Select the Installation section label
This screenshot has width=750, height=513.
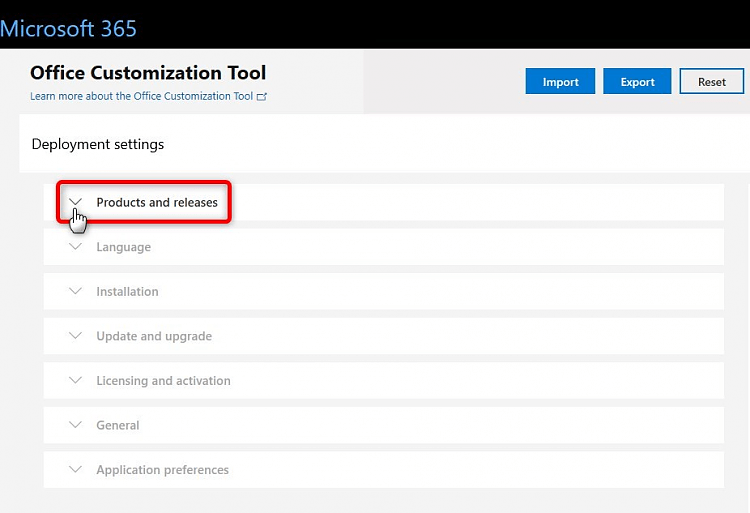pos(127,292)
